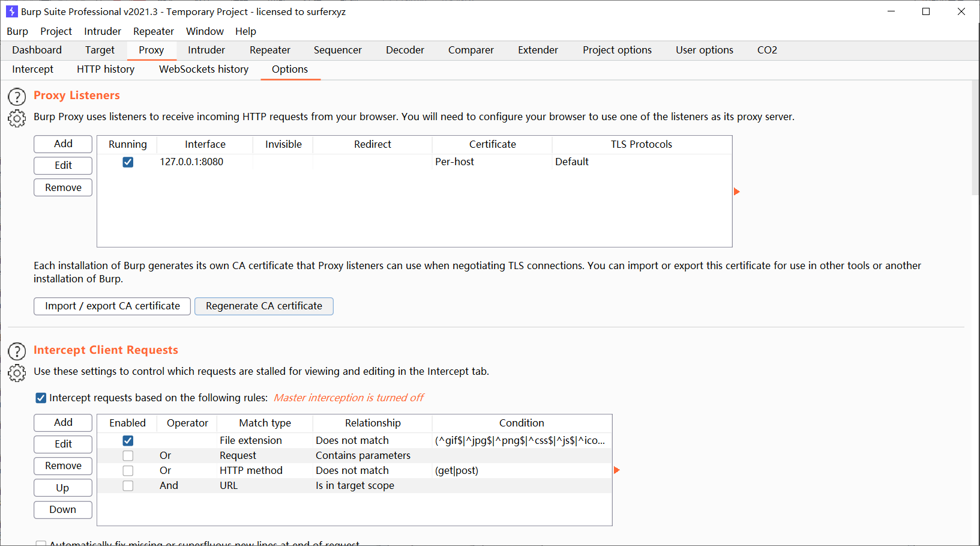Click the vertical scrollbar of options panel
980x546 pixels.
975,138
